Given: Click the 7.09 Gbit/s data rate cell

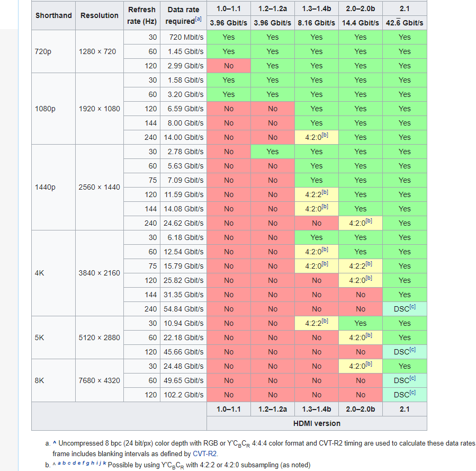Looking at the screenshot, I should pyautogui.click(x=183, y=180).
